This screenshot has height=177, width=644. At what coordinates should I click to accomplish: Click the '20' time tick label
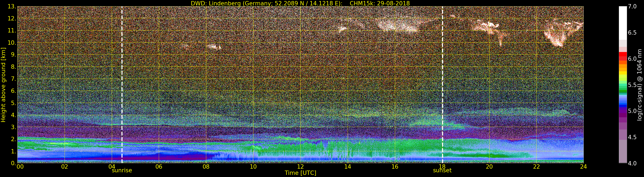pos(489,166)
